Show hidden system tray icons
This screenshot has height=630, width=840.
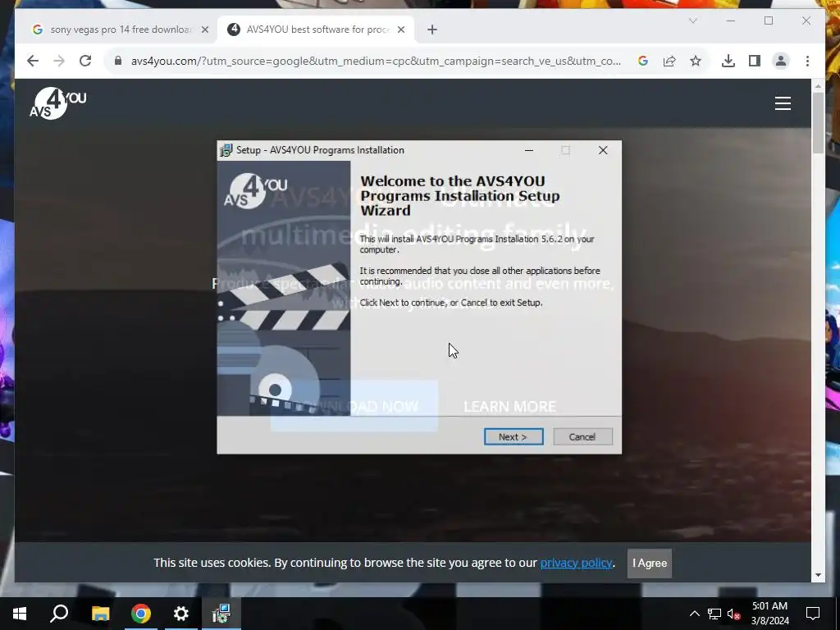click(694, 614)
